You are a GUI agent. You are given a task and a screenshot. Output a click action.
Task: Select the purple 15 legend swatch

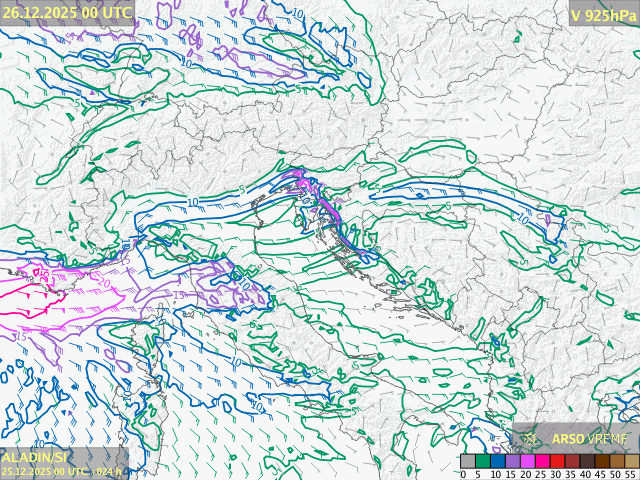(513, 461)
